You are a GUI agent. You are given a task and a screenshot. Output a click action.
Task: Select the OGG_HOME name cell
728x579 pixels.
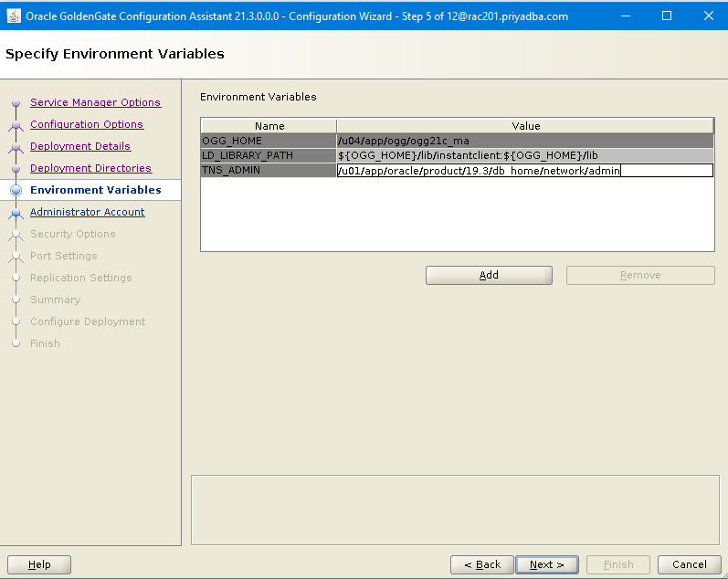[x=269, y=141]
